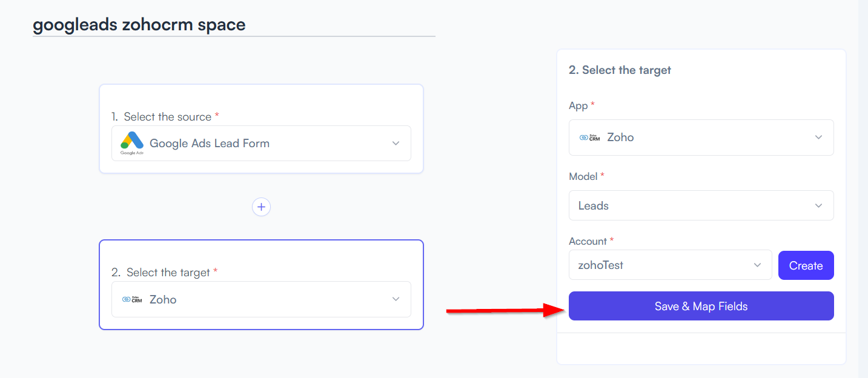The image size is (868, 378).
Task: Select the "1. Select the source" step label
Action: tap(161, 116)
